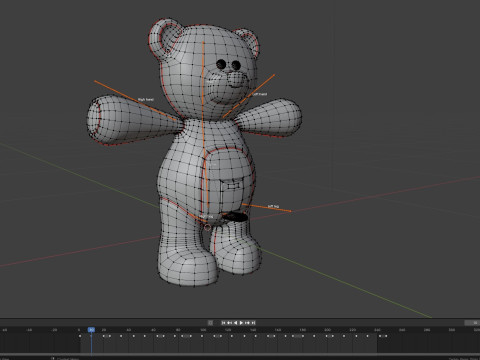Jump to the previous keyframe

229,323
